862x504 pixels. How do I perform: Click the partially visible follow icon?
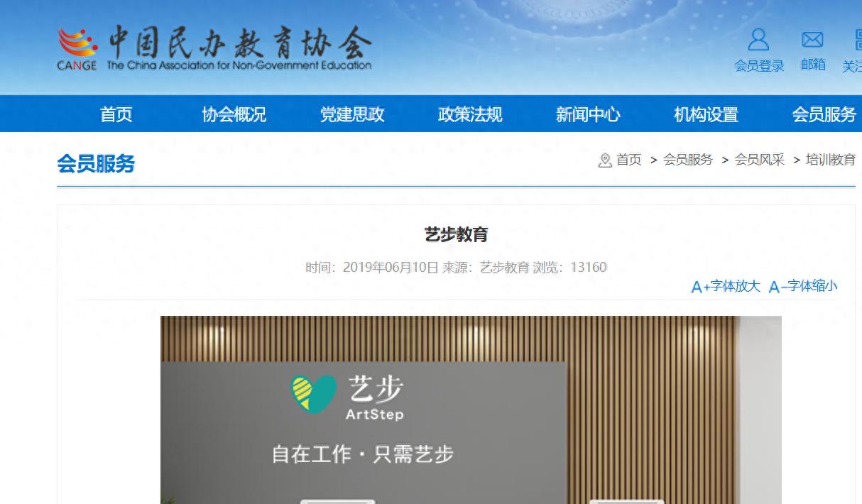click(856, 40)
